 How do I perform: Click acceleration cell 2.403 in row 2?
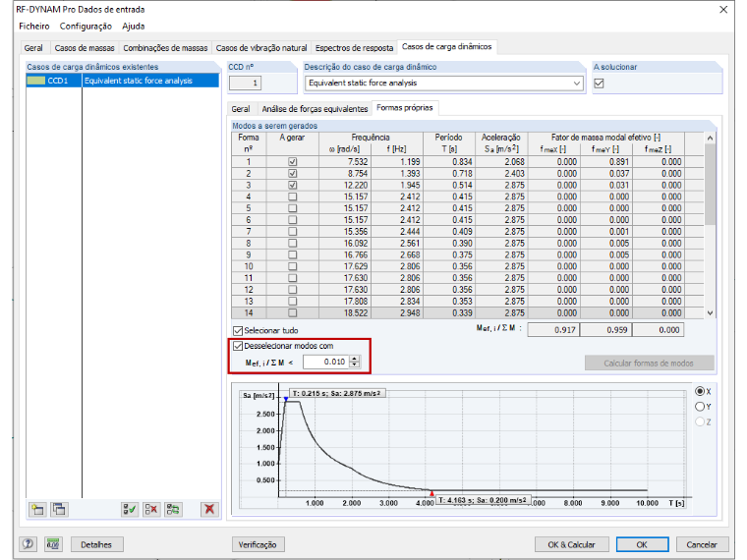point(501,173)
